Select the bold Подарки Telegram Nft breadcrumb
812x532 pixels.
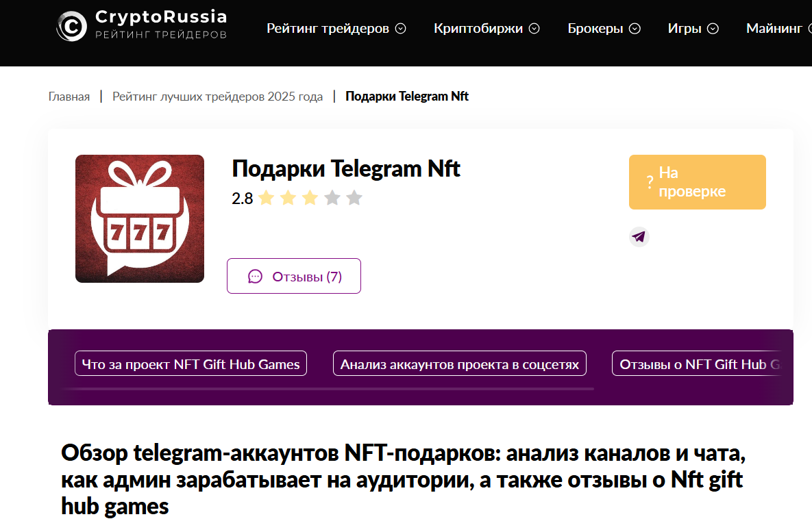[x=407, y=97]
